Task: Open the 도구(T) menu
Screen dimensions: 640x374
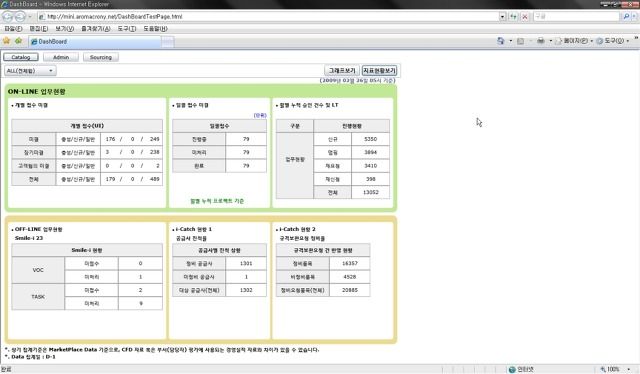Action: tap(127, 29)
